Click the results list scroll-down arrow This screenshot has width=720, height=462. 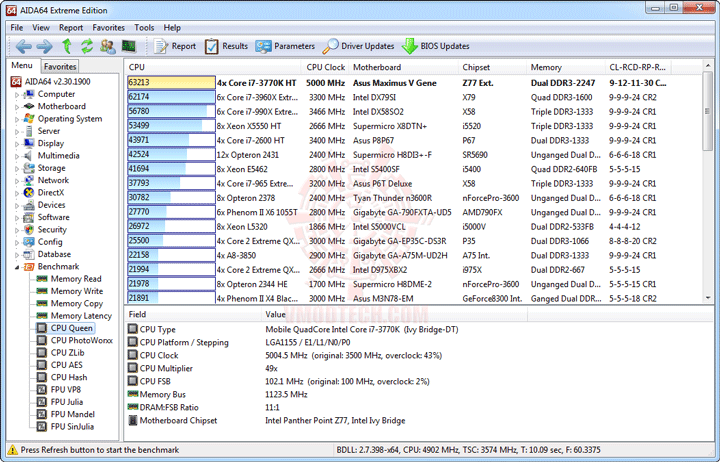(x=708, y=298)
